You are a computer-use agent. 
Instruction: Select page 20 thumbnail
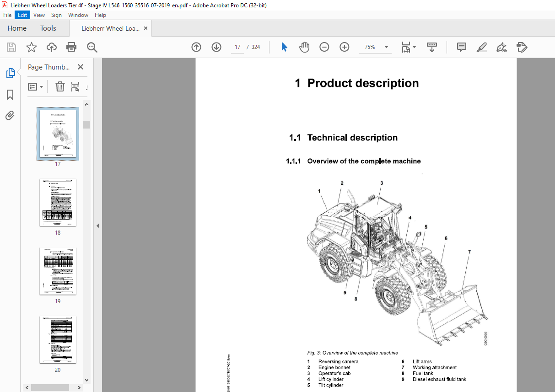pyautogui.click(x=58, y=339)
